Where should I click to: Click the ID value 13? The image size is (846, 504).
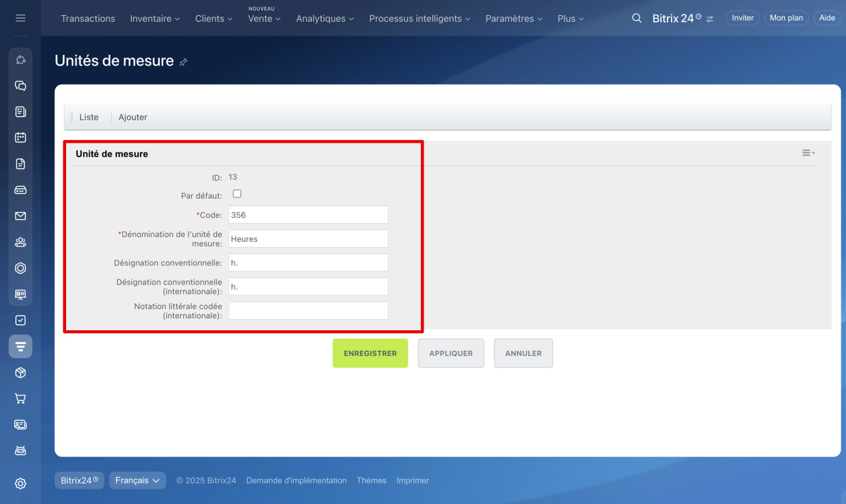tap(233, 177)
